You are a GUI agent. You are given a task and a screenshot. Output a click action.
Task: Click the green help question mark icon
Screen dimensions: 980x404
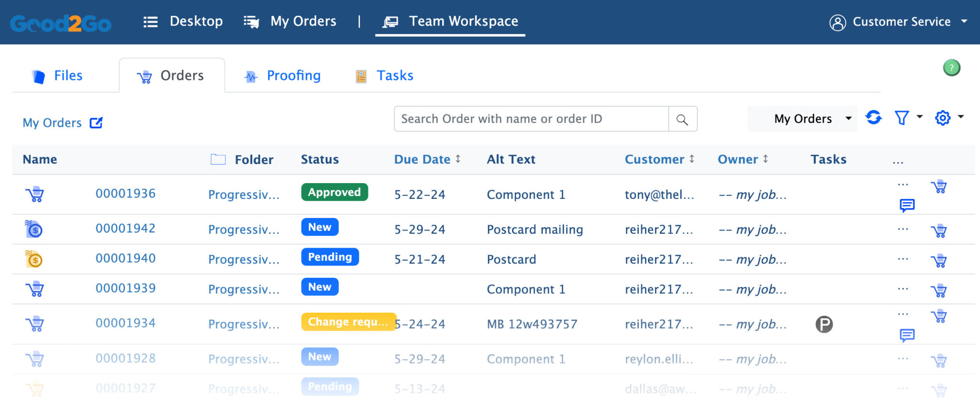point(951,68)
